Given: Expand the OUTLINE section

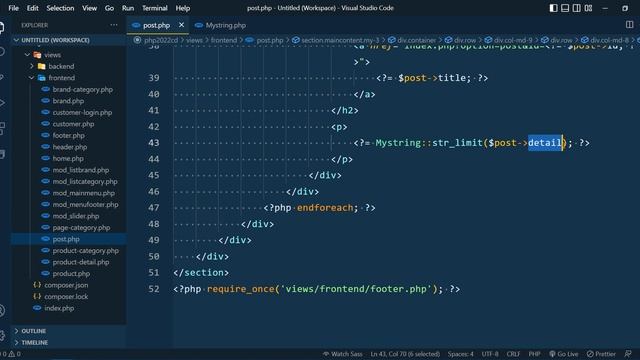Looking at the screenshot, I should point(69,331).
